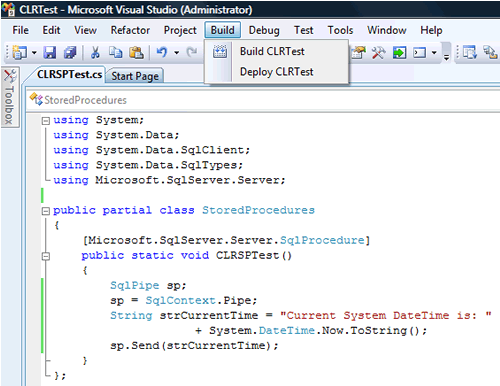Open the View menu
500x386 pixels.
[x=85, y=30]
